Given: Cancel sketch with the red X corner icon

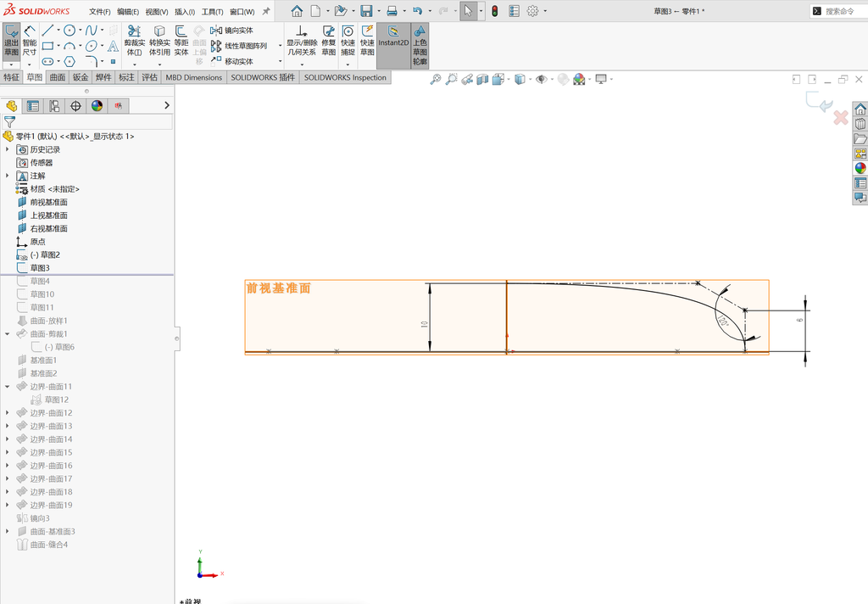Looking at the screenshot, I should pos(841,117).
